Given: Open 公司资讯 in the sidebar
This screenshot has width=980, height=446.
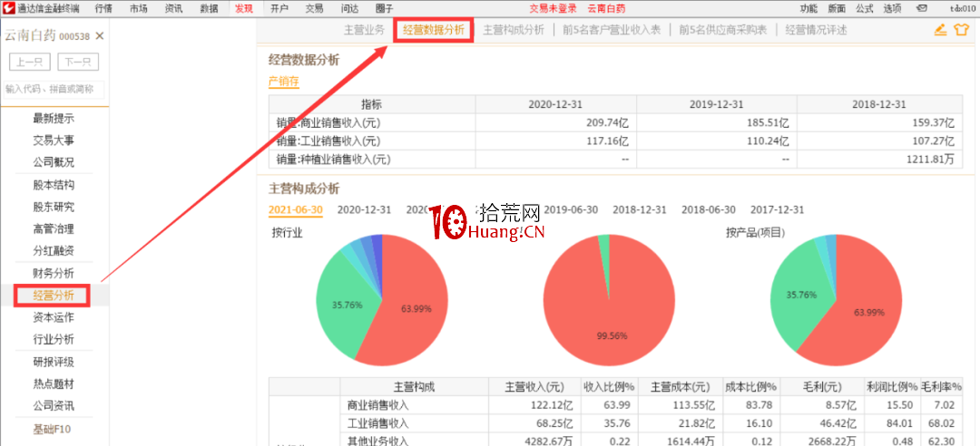Looking at the screenshot, I should [x=54, y=406].
